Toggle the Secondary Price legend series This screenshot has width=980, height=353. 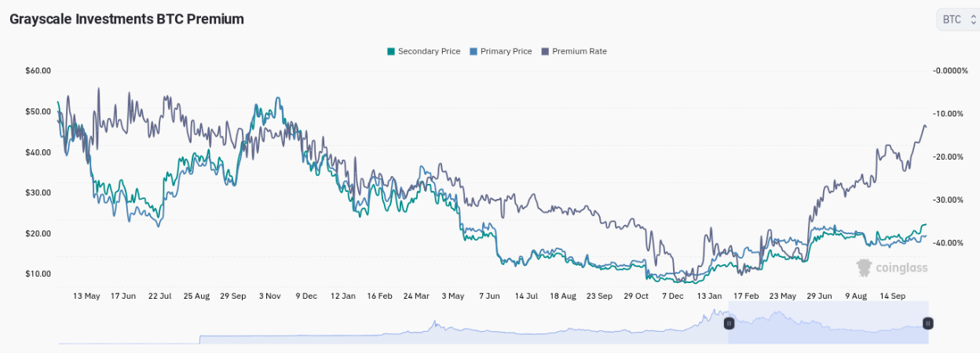coord(423,51)
